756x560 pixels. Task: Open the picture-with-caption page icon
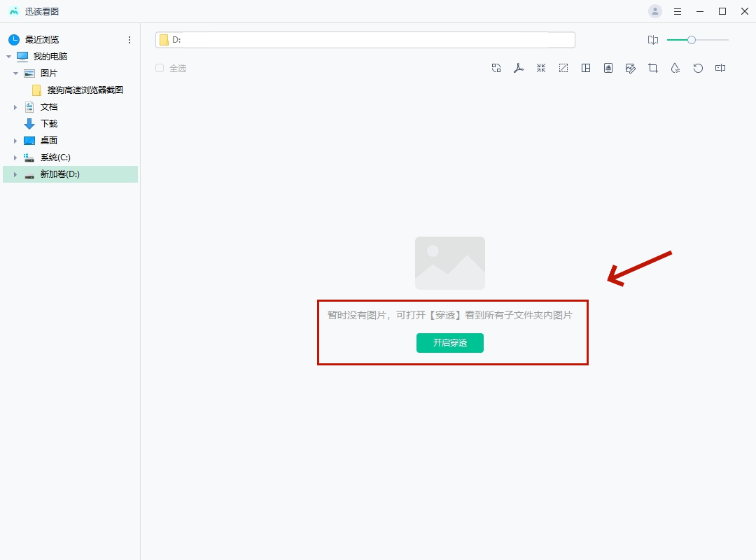(x=608, y=68)
